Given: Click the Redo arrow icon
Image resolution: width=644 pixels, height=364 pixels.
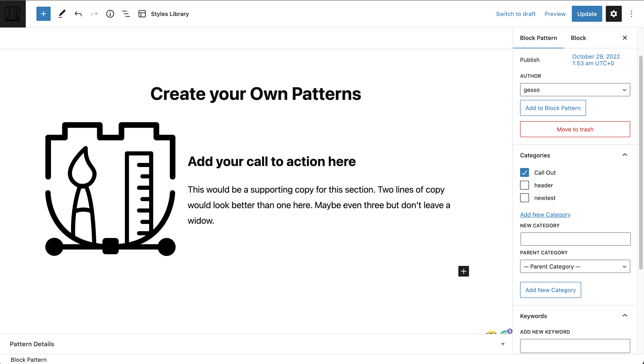Looking at the screenshot, I should pyautogui.click(x=94, y=14).
